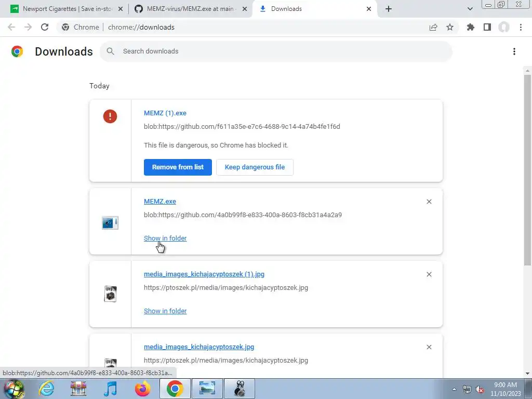Open Chrome's three-dot main menu
Screen dimensions: 532x399
tap(521, 27)
